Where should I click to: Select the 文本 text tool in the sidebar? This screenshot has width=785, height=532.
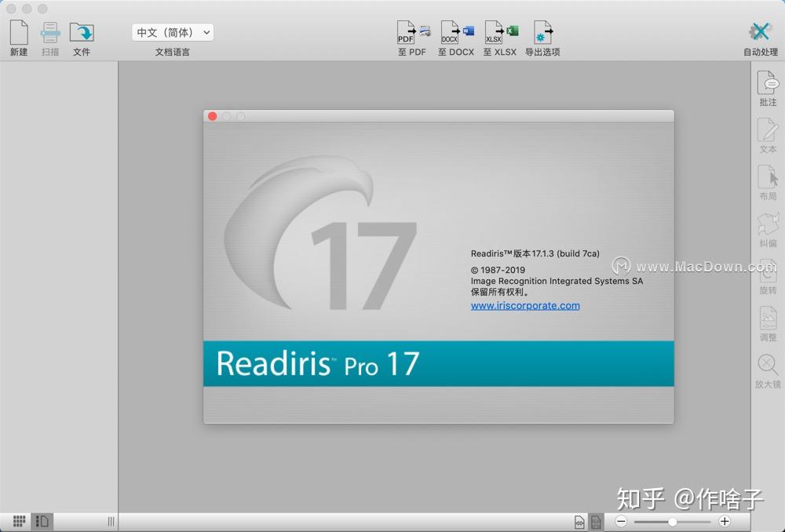[x=767, y=133]
